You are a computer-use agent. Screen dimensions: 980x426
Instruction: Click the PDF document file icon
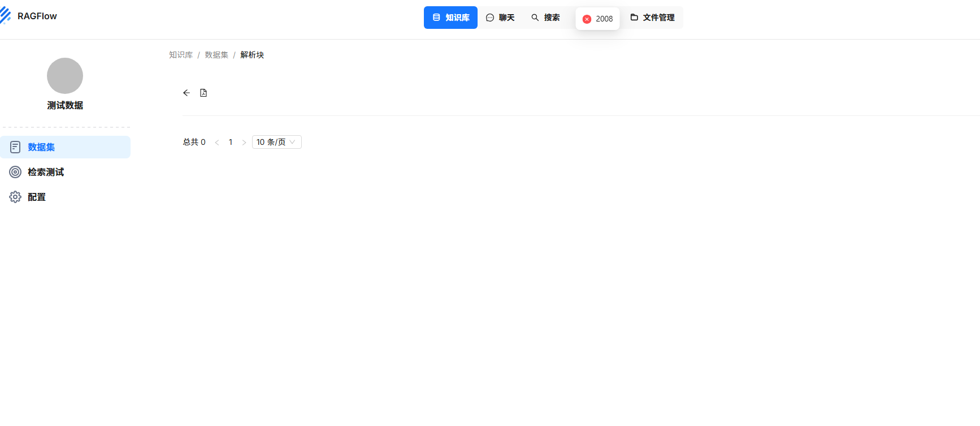coord(203,93)
